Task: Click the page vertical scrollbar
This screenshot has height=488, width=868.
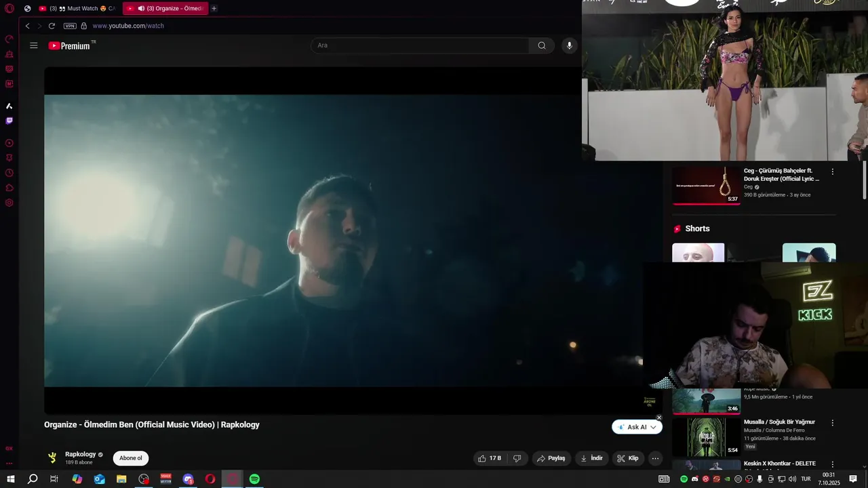Action: (x=865, y=179)
